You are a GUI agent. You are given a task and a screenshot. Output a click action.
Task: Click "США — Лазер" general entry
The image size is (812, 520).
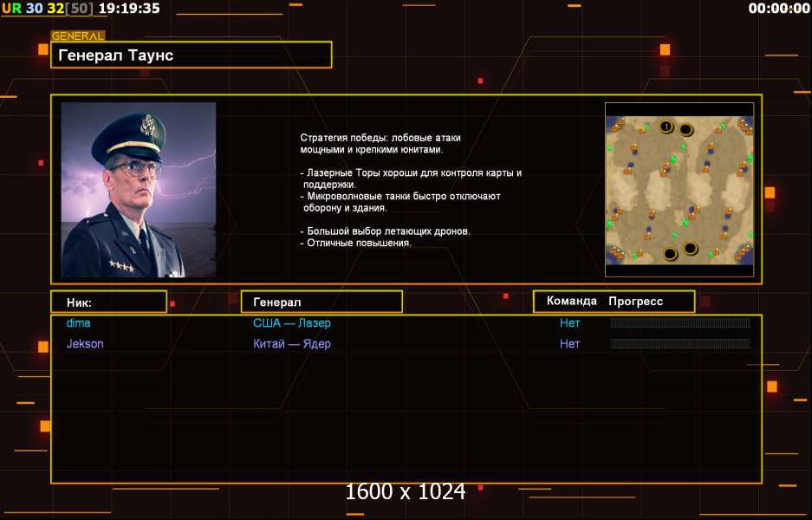[x=291, y=322]
